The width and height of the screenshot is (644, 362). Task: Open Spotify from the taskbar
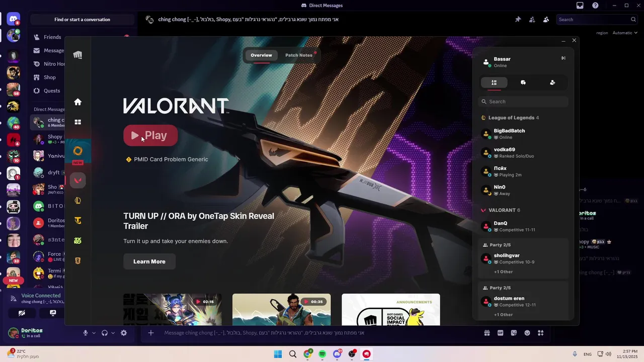323,354
